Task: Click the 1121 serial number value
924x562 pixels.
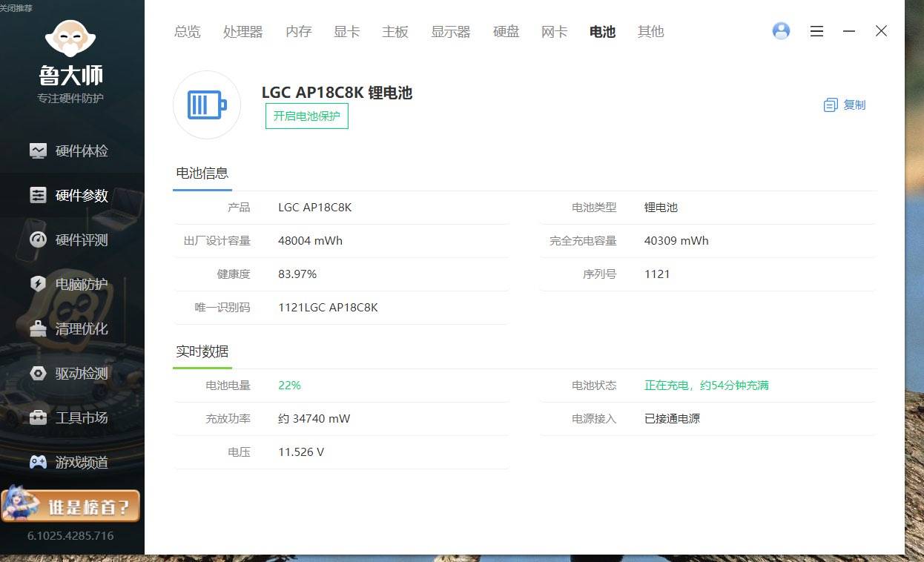Action: [x=657, y=274]
